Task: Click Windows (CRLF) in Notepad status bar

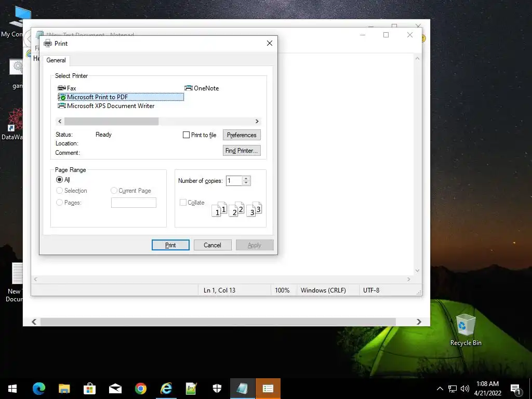Action: coord(323,290)
